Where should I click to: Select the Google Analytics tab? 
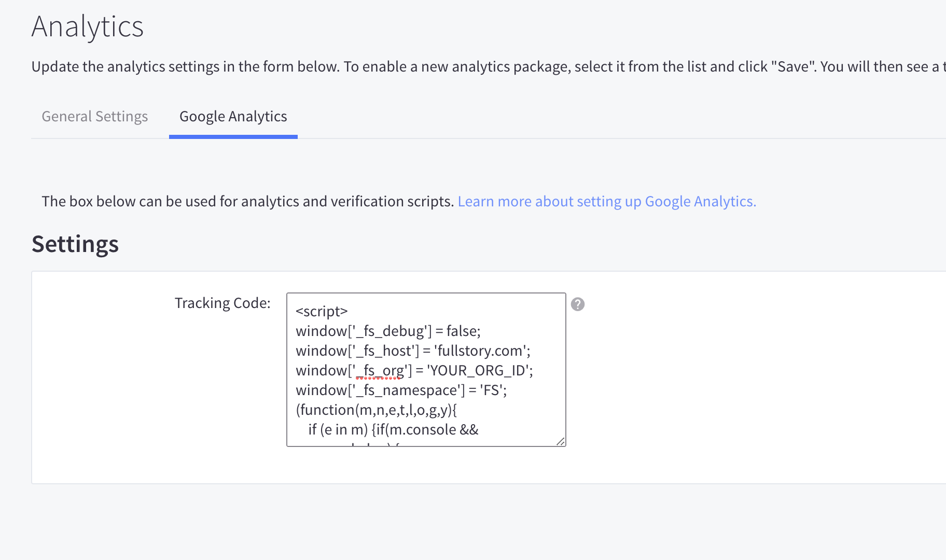[x=233, y=116]
